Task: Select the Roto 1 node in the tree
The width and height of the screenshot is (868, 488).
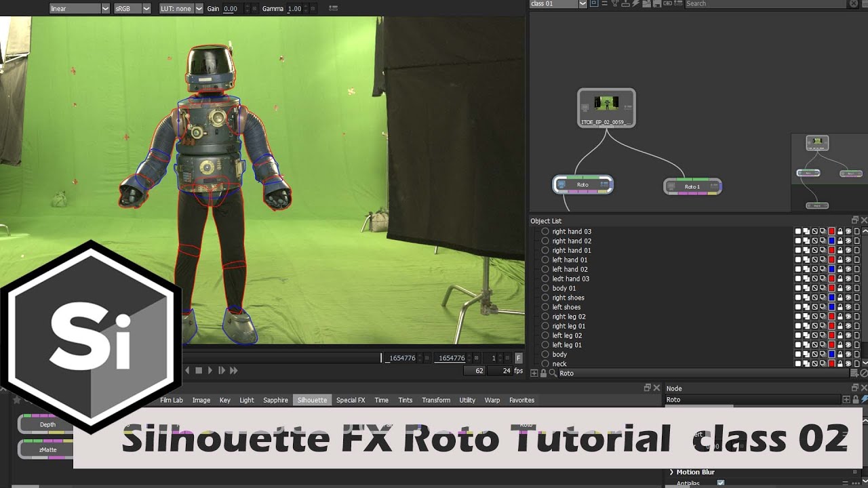Action: 692,186
